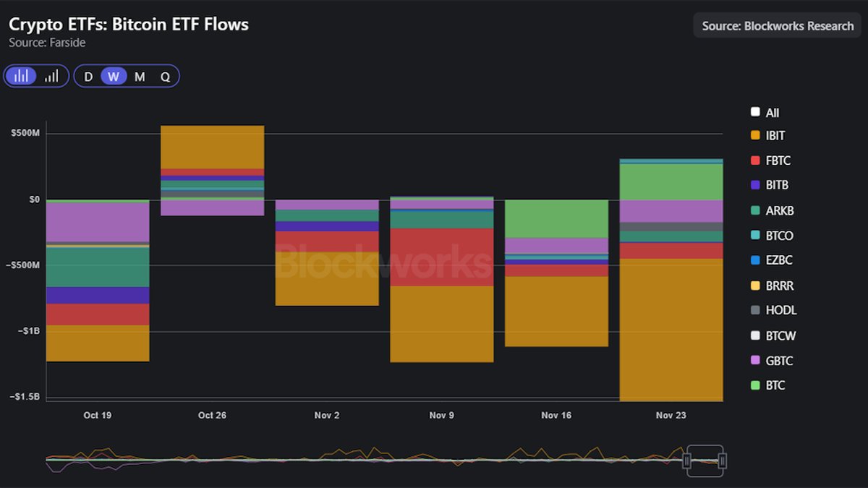Select the M monthly interval option

(x=140, y=75)
